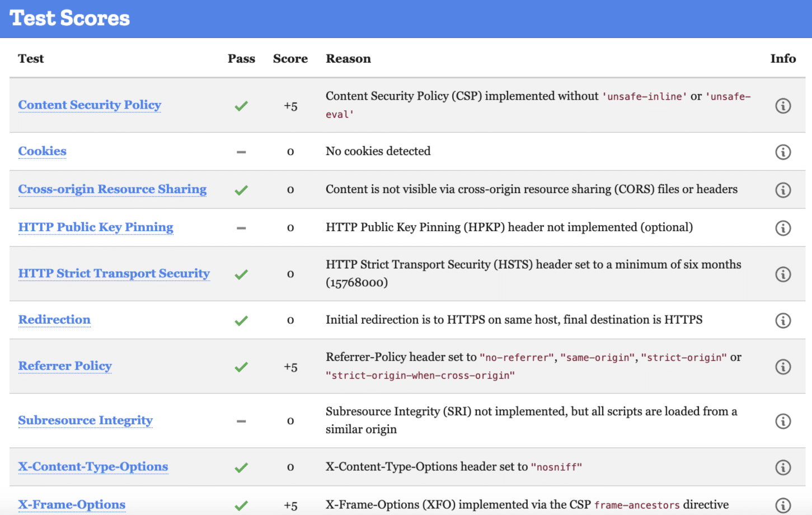Follow Cross-origin Resource Sharing link
The width and height of the screenshot is (812, 515).
pos(112,189)
